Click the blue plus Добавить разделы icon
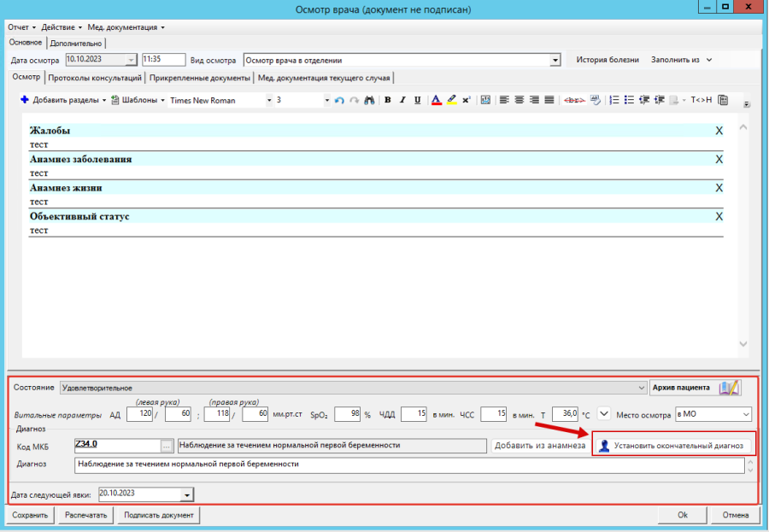Viewport: 769px width, 532px height. pyautogui.click(x=25, y=100)
